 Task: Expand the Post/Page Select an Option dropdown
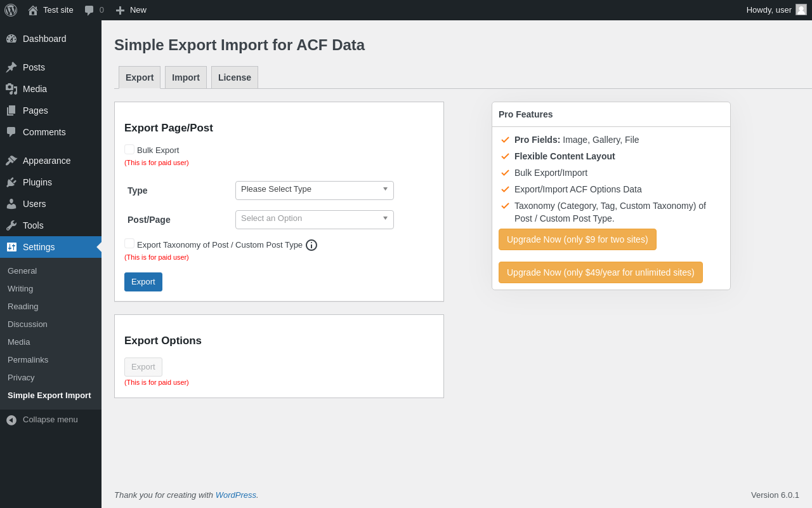(314, 219)
